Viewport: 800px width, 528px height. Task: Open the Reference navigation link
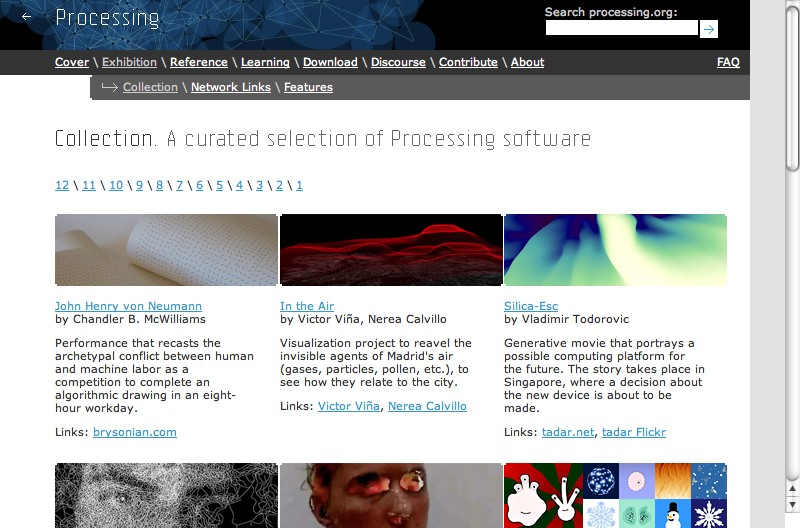coord(199,62)
